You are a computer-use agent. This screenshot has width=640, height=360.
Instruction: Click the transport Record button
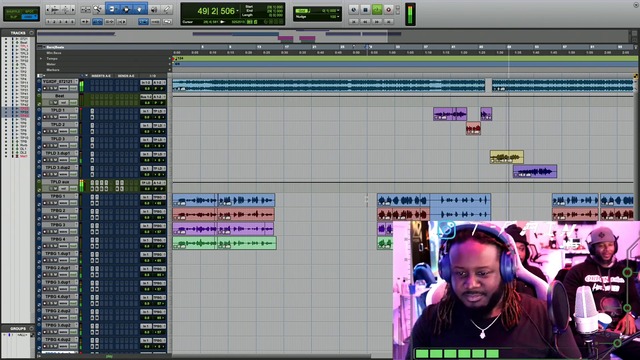[389, 9]
